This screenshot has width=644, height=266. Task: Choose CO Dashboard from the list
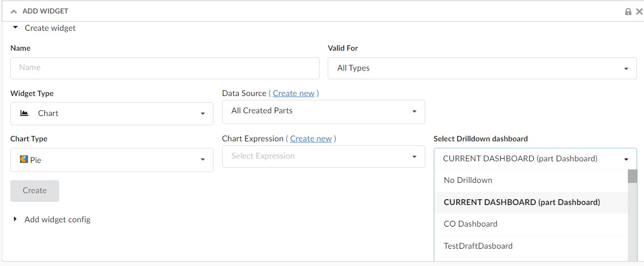[470, 224]
